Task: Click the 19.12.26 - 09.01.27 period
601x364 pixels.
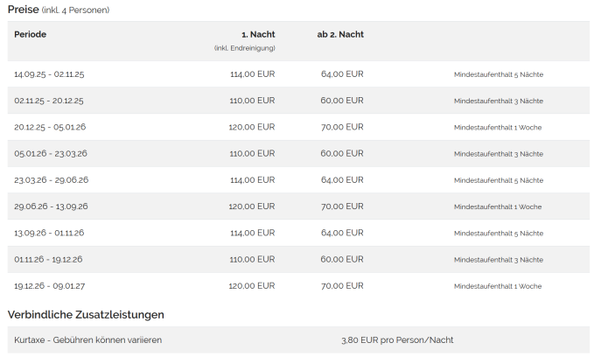Action: click(x=49, y=286)
